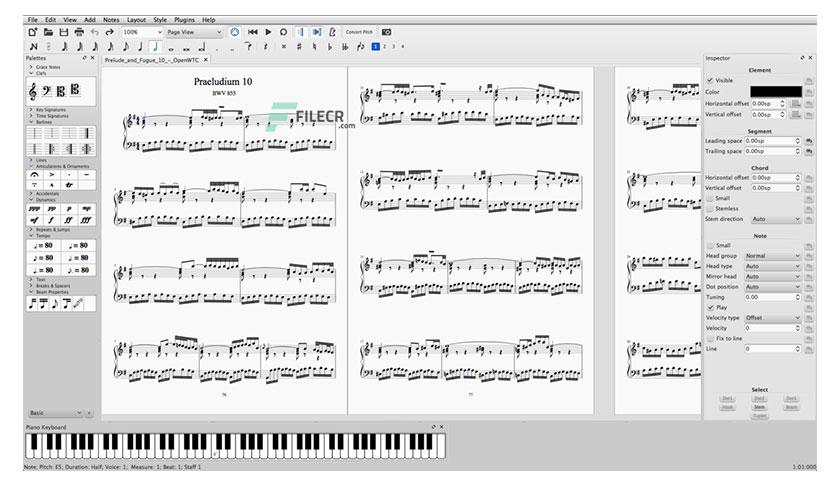
Task: Flip the note direction
Action: pos(360,47)
